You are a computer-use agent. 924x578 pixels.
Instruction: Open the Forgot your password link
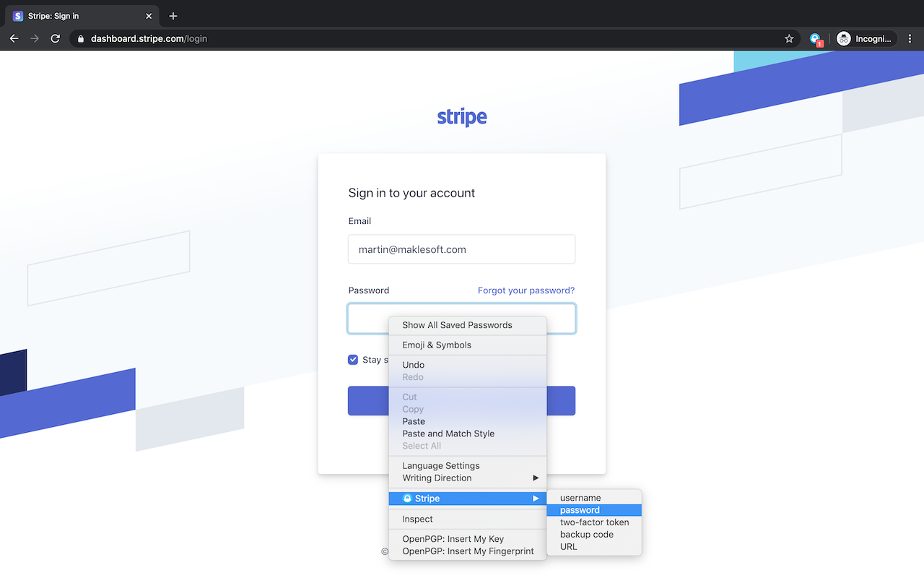click(x=526, y=290)
